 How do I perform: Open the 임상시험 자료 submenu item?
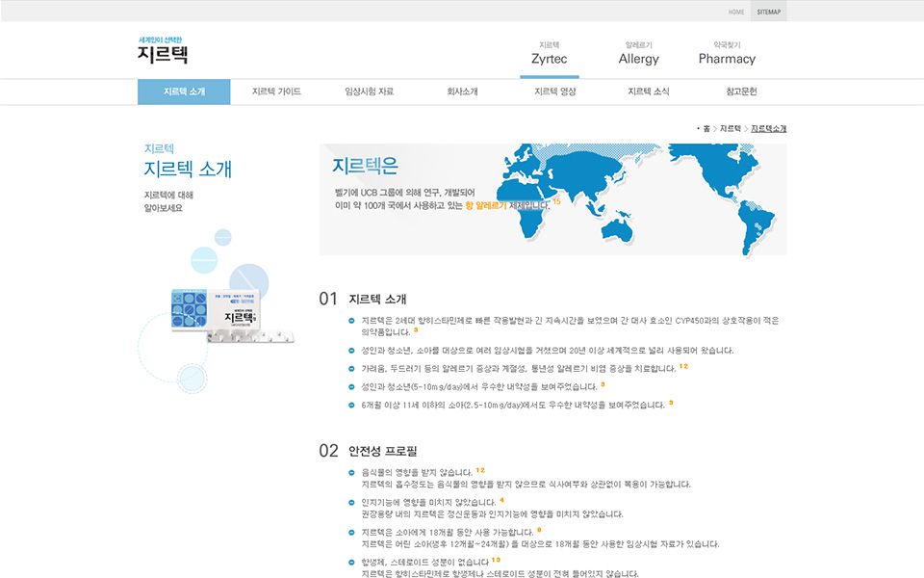370,92
